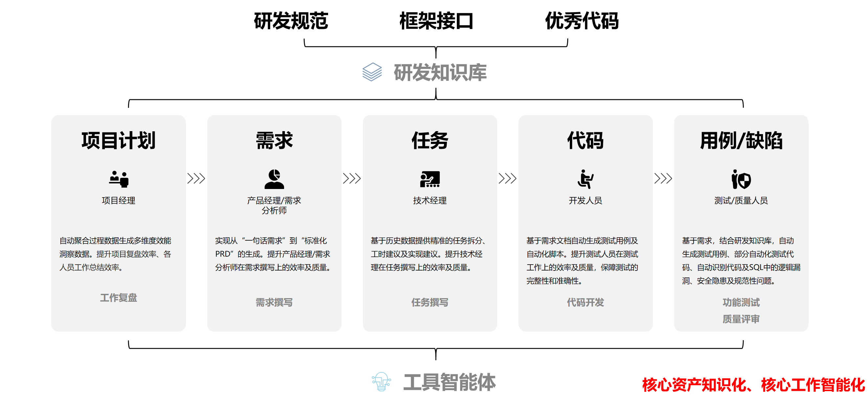The width and height of the screenshot is (868, 400).
Task: Click the 需求撰写 label in second card
Action: (274, 302)
